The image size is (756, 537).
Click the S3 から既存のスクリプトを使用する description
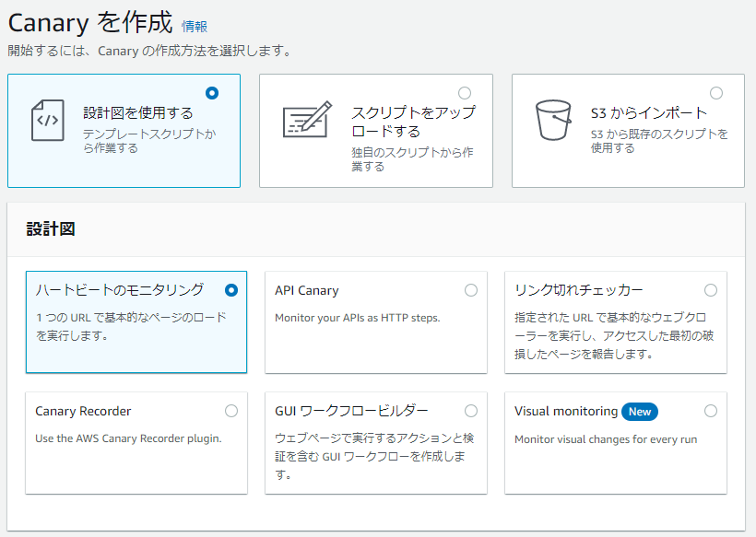tap(659, 141)
